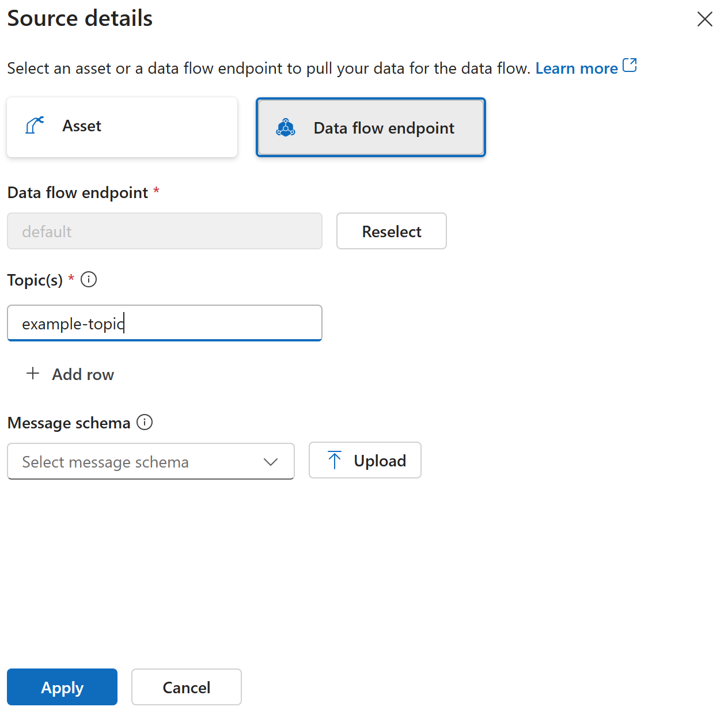
Task: Click Add row to add a topic
Action: [70, 374]
